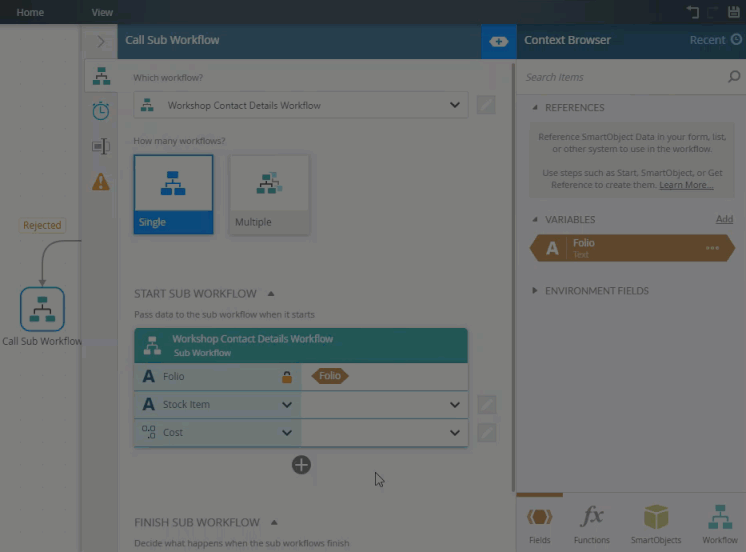Select the Folio text variable
Image resolution: width=746 pixels, height=552 pixels.
click(x=632, y=248)
